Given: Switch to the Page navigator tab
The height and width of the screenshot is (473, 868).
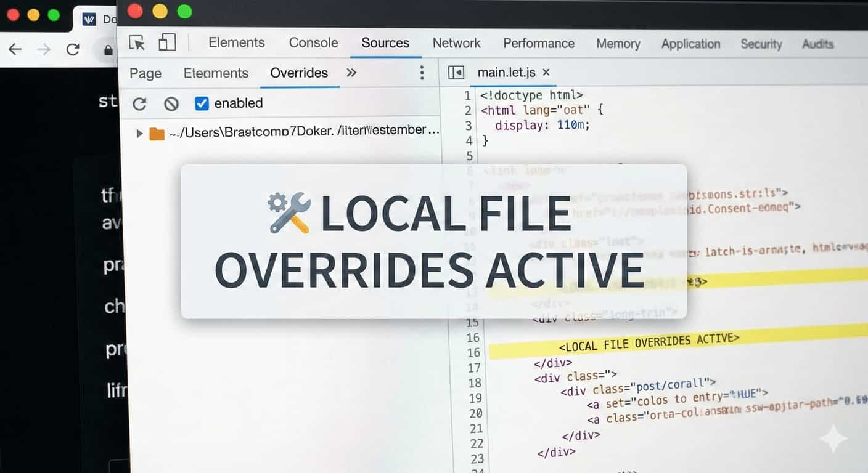Looking at the screenshot, I should click(x=145, y=73).
